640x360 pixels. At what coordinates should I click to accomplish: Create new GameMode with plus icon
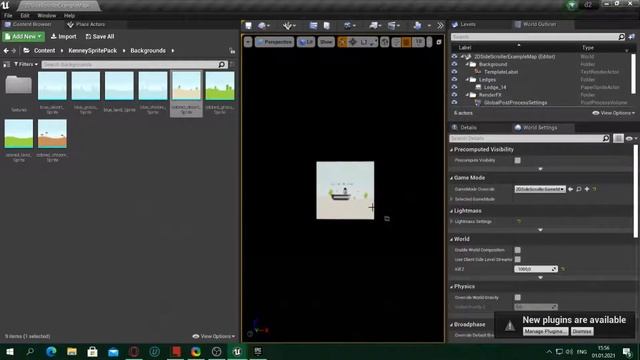tap(587, 189)
